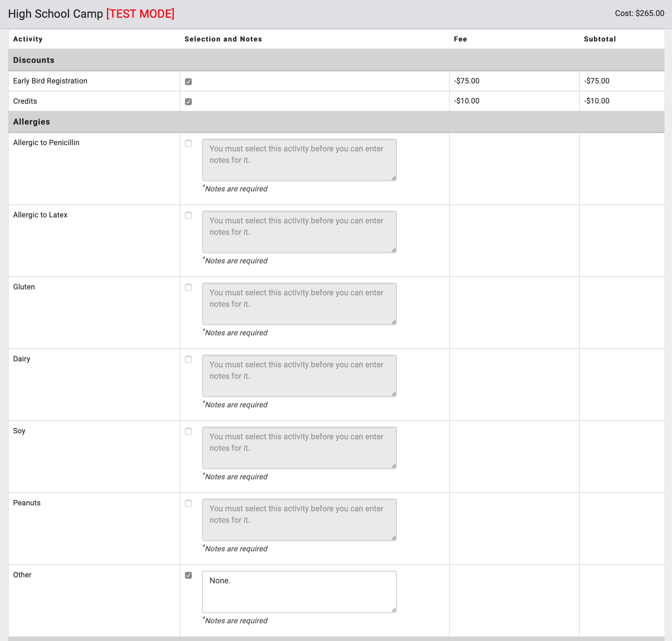Click the Penicillin notes text area
The image size is (672, 641).
click(299, 160)
